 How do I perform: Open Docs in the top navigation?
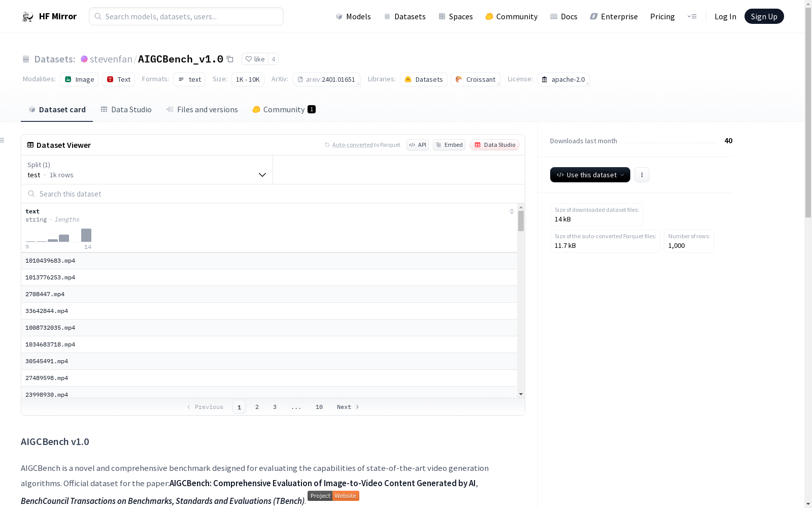(564, 16)
